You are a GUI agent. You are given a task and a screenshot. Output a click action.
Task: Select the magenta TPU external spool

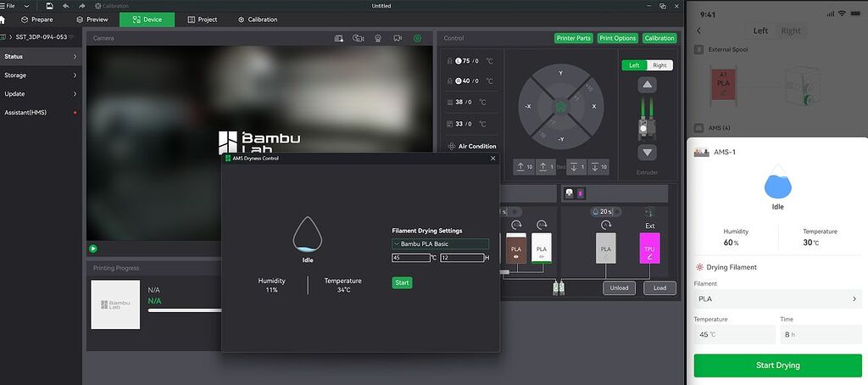649,248
